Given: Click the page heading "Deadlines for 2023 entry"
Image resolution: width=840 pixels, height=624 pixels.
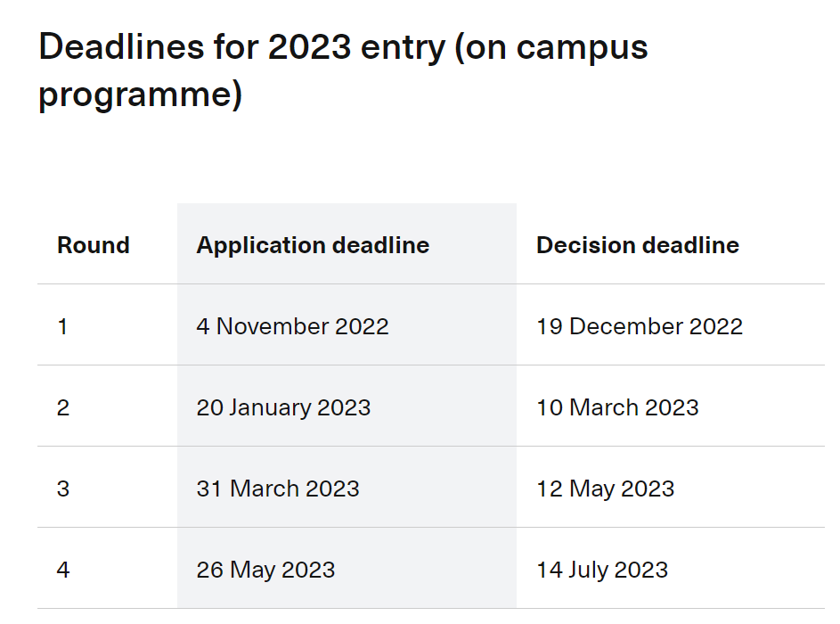Looking at the screenshot, I should [343, 70].
